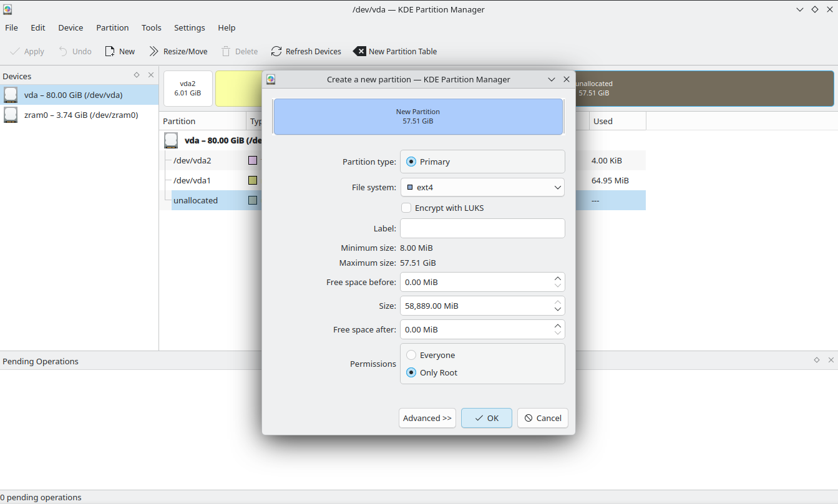
Task: Click the 64.95 MiB used value
Action: (610, 180)
